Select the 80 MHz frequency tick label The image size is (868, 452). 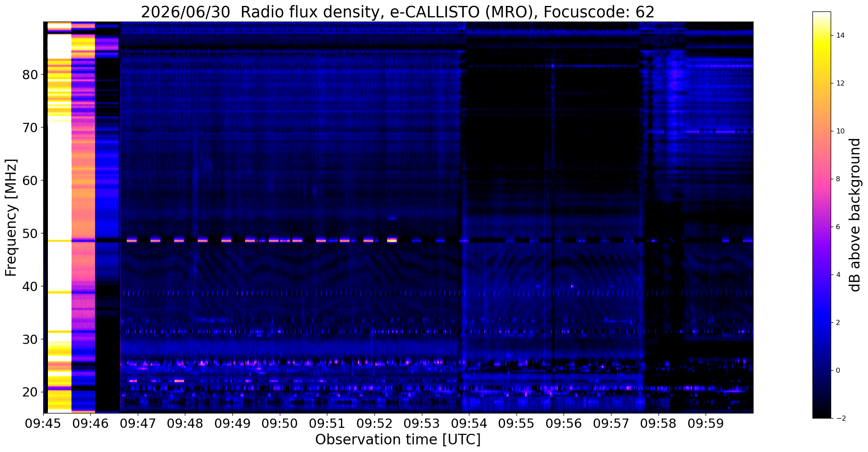(30, 75)
